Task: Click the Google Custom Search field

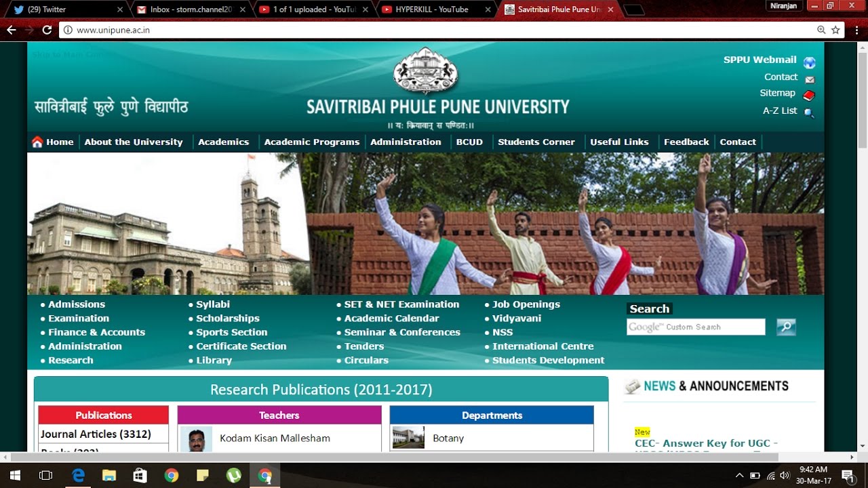Action: pyautogui.click(x=696, y=327)
